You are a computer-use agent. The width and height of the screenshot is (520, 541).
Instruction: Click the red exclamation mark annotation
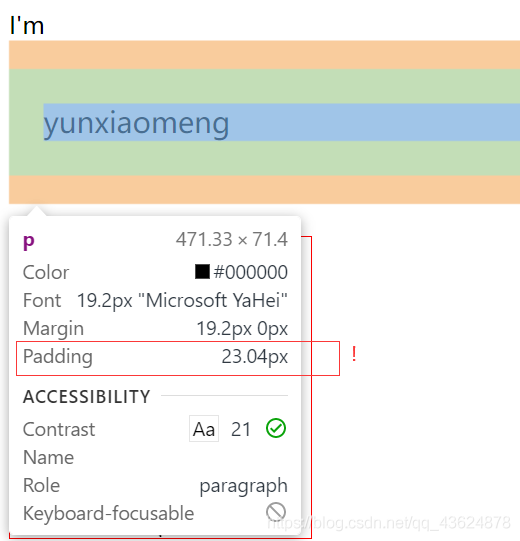click(354, 354)
